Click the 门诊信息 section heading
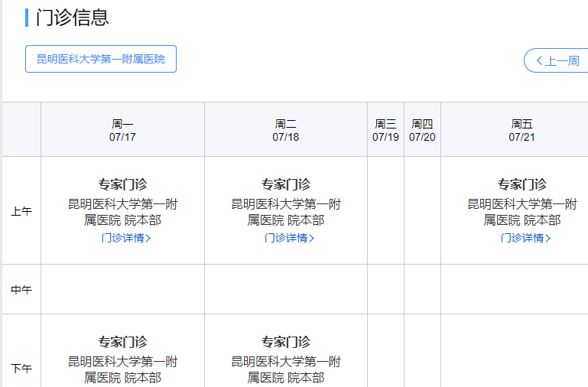588x387 pixels. point(73,18)
